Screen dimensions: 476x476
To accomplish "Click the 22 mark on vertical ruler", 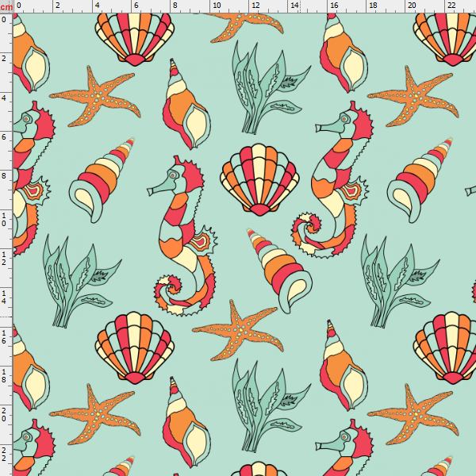I will (x=4, y=455).
